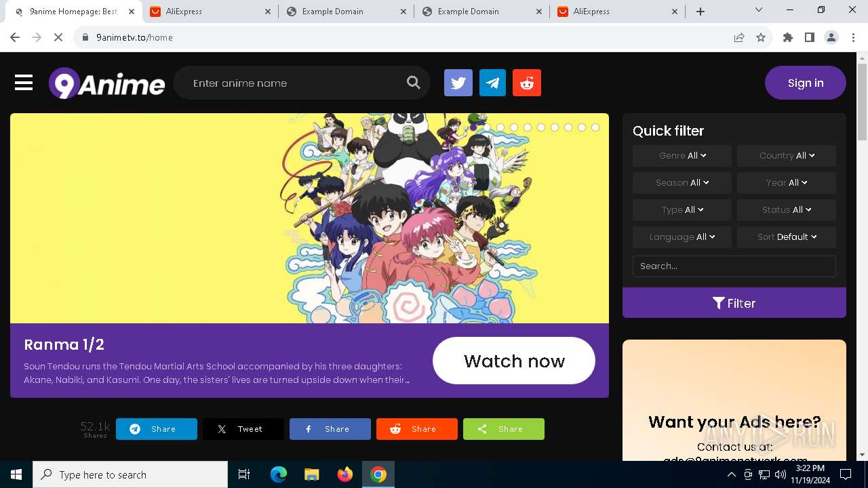Share via the Facebook Share button
868x488 pixels.
click(x=330, y=429)
